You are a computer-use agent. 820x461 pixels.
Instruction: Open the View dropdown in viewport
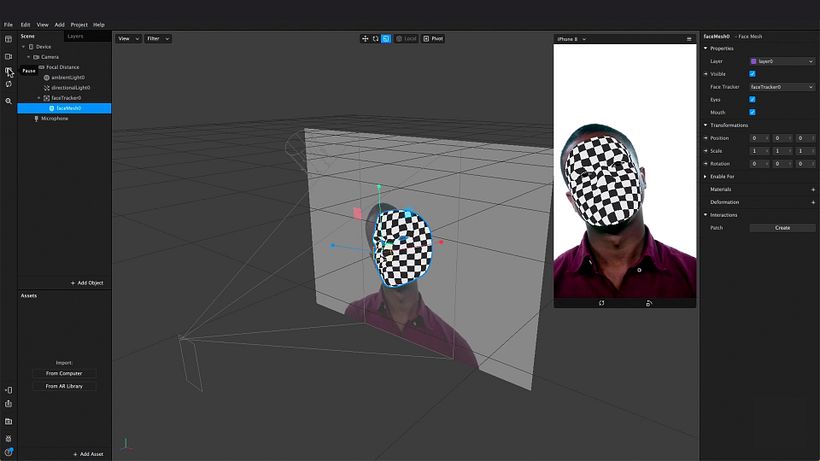tap(128, 39)
